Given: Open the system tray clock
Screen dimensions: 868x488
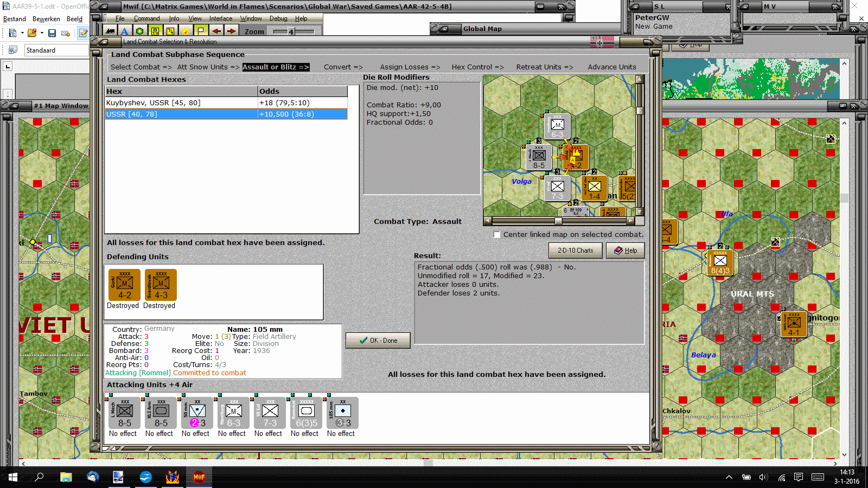Looking at the screenshot, I should pyautogui.click(x=847, y=477).
